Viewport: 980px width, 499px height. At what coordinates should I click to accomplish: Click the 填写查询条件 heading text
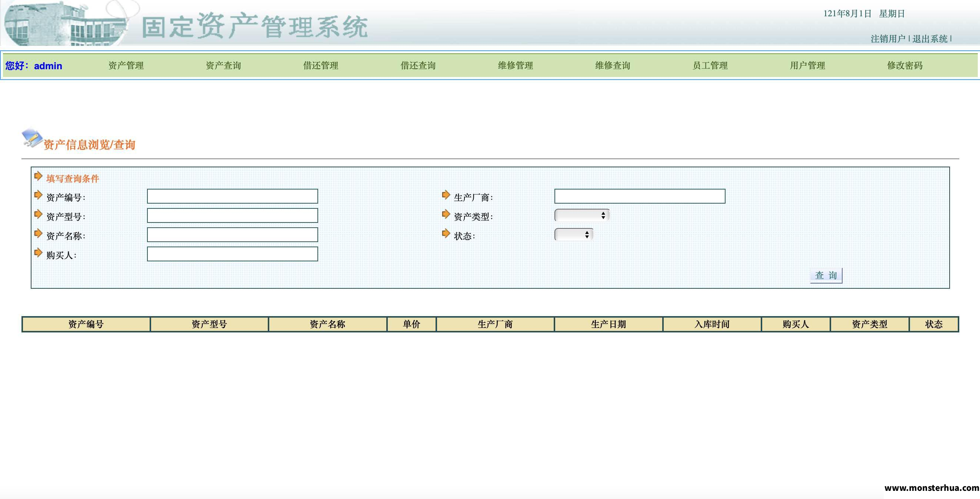[x=73, y=178]
